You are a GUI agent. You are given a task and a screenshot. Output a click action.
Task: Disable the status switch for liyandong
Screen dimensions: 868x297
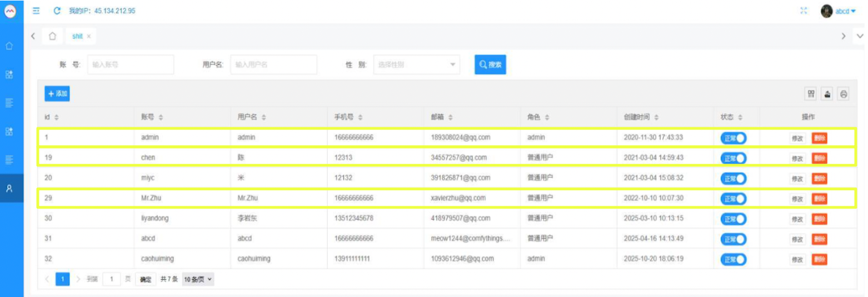[x=733, y=219]
